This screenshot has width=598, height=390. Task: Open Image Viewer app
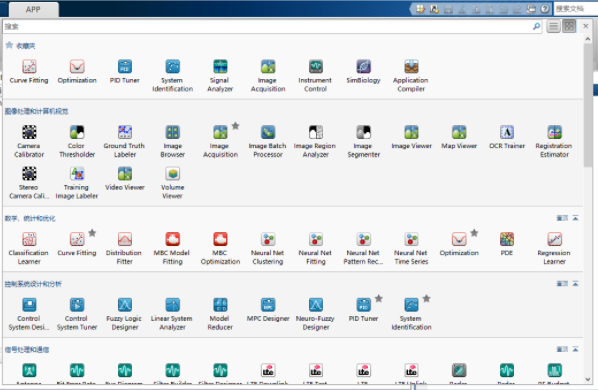[411, 137]
